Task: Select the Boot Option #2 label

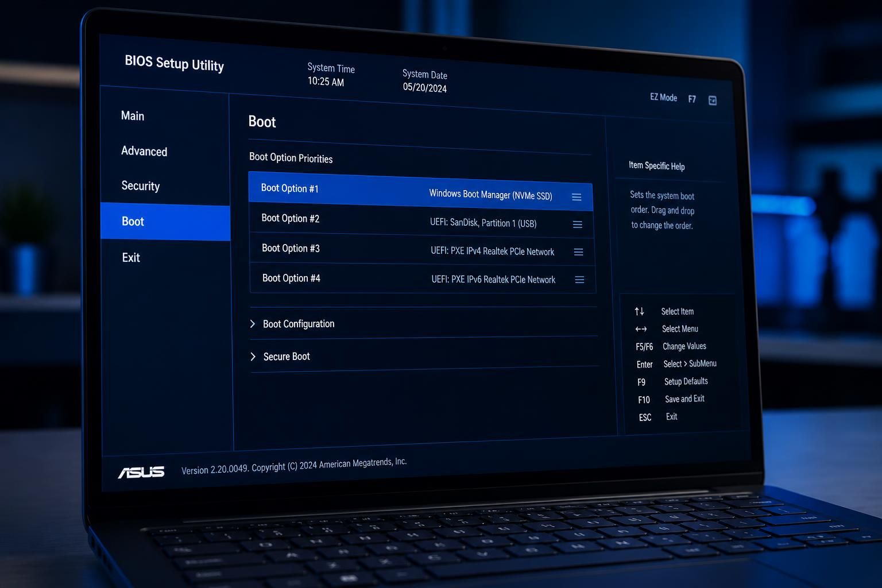Action: pos(290,218)
